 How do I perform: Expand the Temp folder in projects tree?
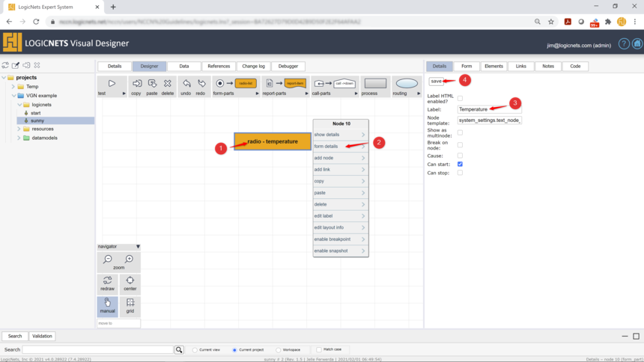(x=13, y=87)
